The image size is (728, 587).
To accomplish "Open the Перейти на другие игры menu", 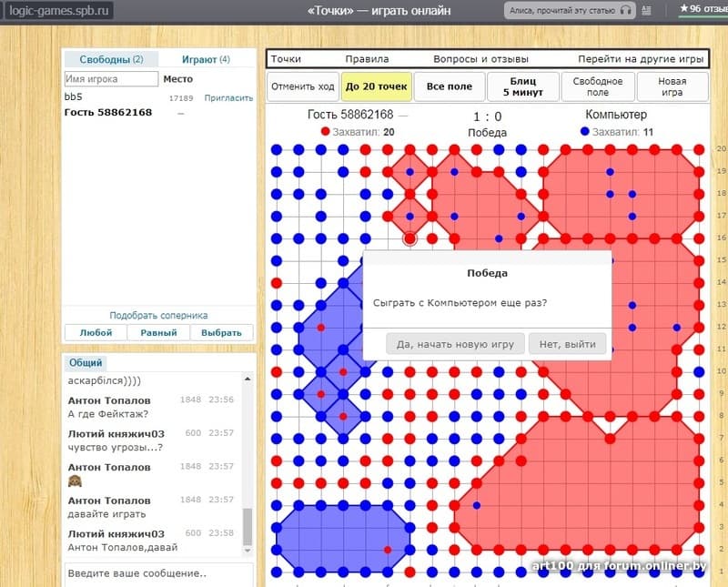I will click(641, 59).
